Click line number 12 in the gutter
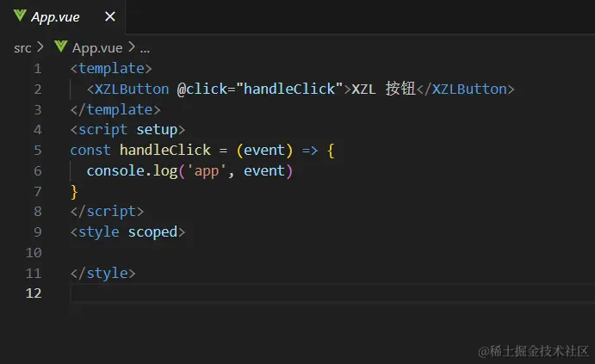Screen dimensions: 595x364 point(34,293)
